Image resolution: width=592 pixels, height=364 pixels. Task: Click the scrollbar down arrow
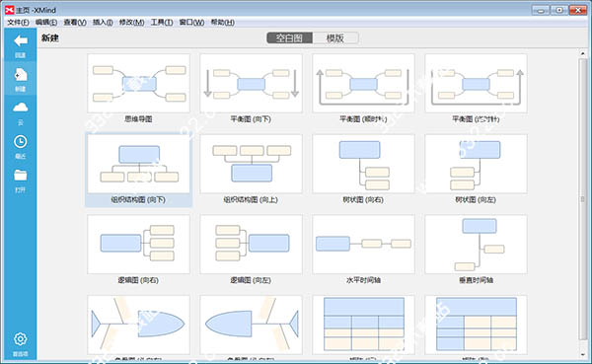(582, 355)
